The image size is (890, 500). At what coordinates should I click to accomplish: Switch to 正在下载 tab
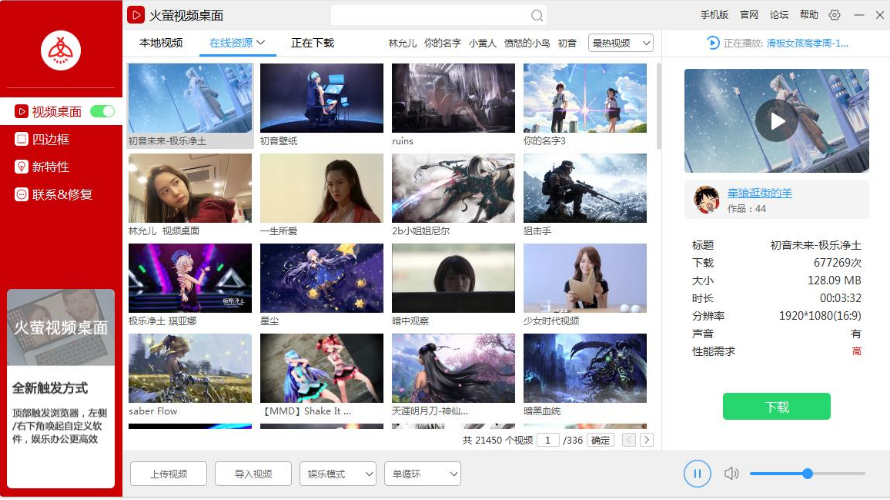(312, 43)
